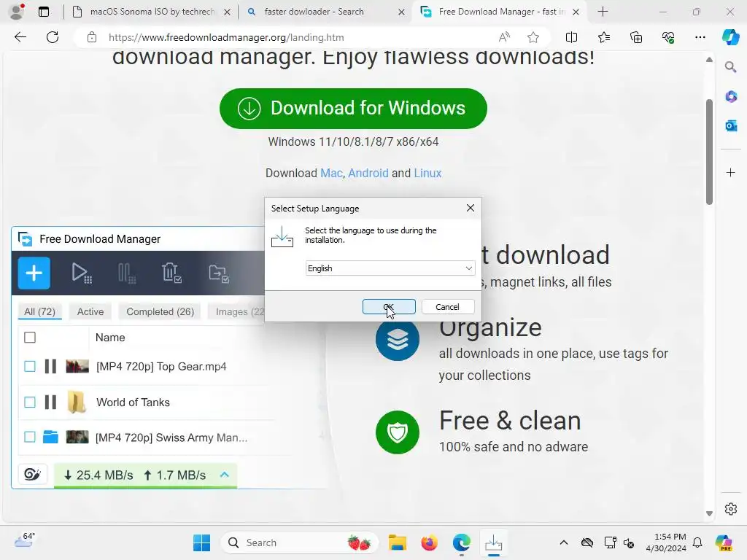
Task: Click the taskbar weather widget
Action: [x=25, y=541]
